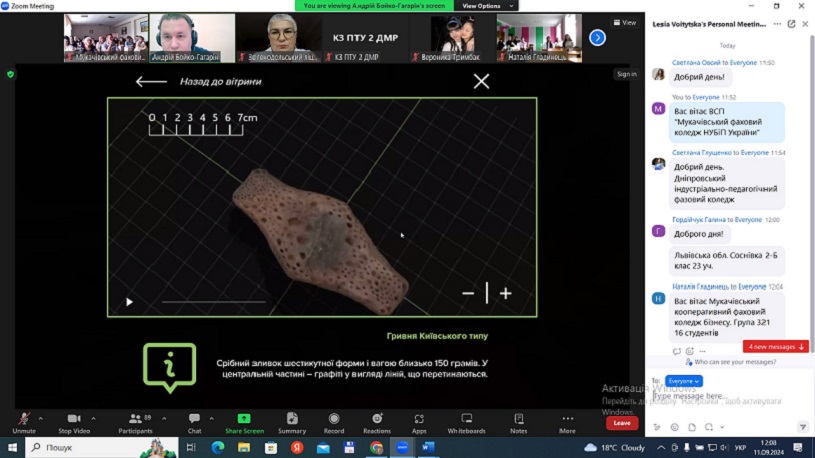Start recording with the Record icon
Image resolution: width=815 pixels, height=458 pixels.
(334, 423)
